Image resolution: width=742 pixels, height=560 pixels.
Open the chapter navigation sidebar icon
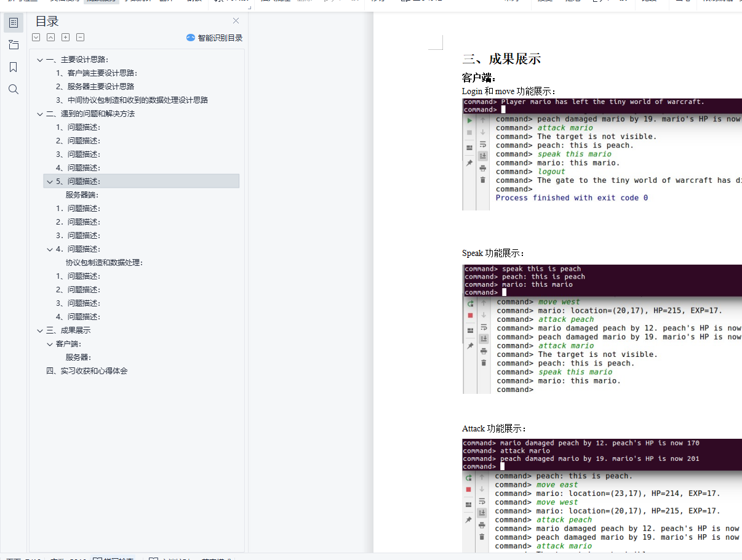point(14,45)
